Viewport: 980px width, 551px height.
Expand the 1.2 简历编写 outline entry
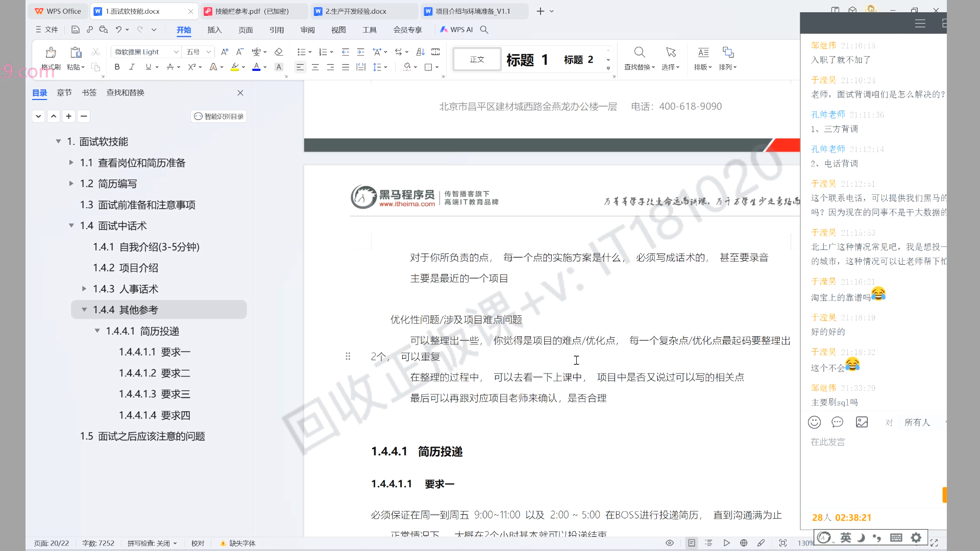pos(71,184)
